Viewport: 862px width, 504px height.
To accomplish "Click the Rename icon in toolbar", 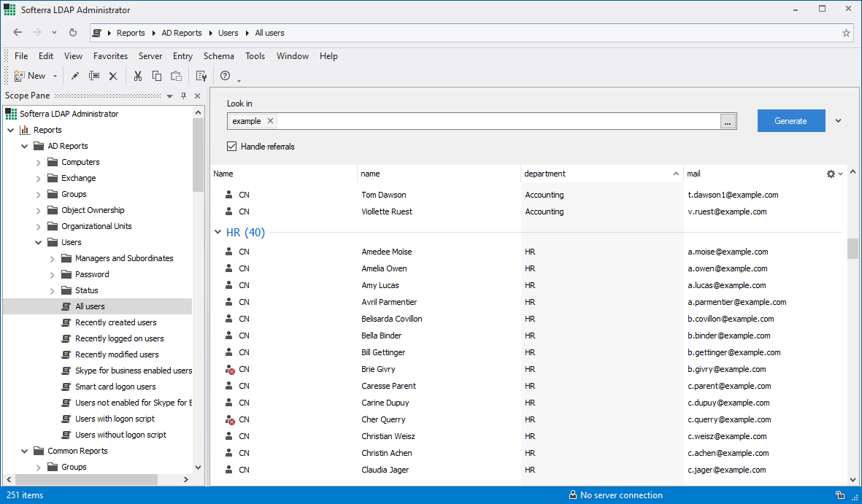I will (94, 76).
